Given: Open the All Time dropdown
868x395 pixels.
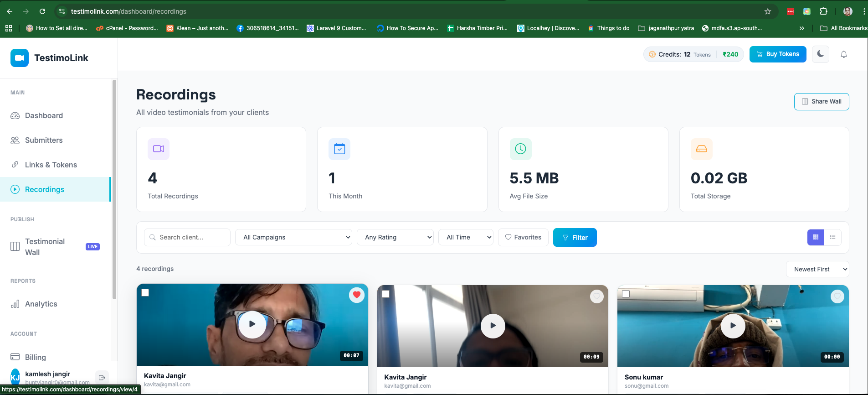Looking at the screenshot, I should [x=466, y=237].
